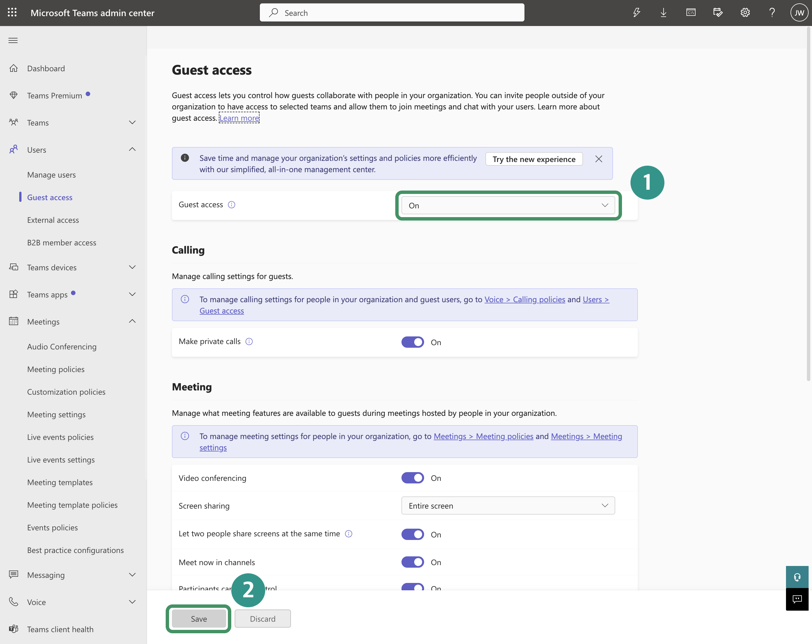Toggle Let two people share screens switch
The width and height of the screenshot is (812, 644).
[x=413, y=534]
